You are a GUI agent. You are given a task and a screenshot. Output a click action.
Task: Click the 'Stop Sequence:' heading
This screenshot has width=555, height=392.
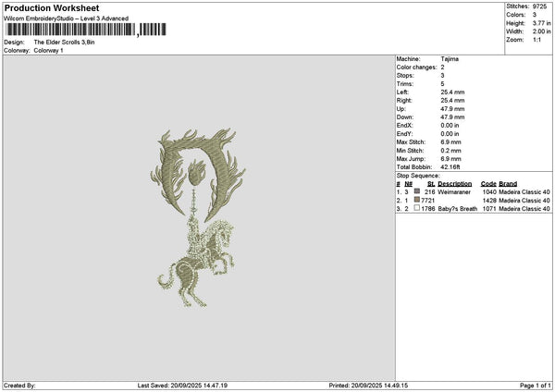[x=418, y=176]
